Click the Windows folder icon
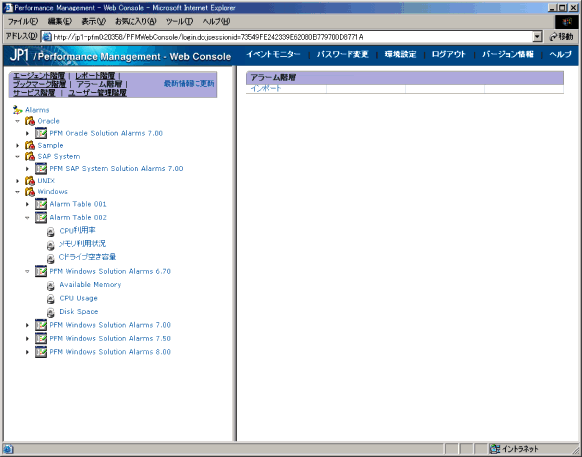 click(30, 192)
